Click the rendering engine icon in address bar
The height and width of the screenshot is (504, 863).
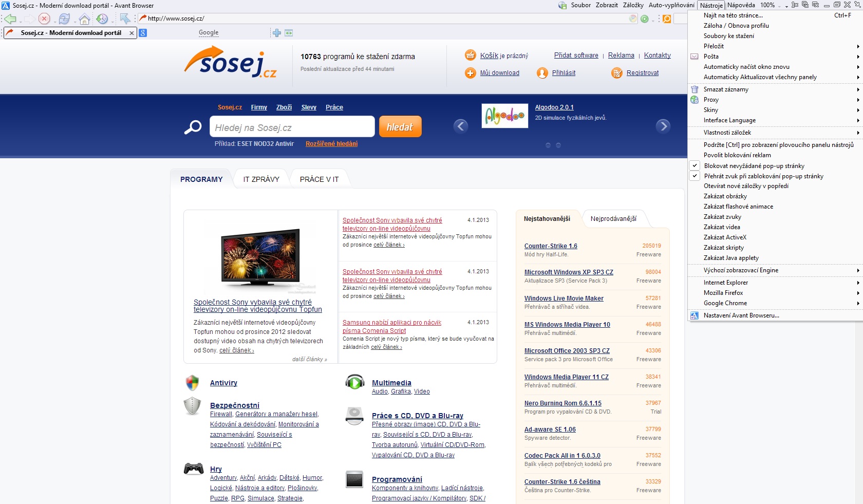click(x=633, y=19)
